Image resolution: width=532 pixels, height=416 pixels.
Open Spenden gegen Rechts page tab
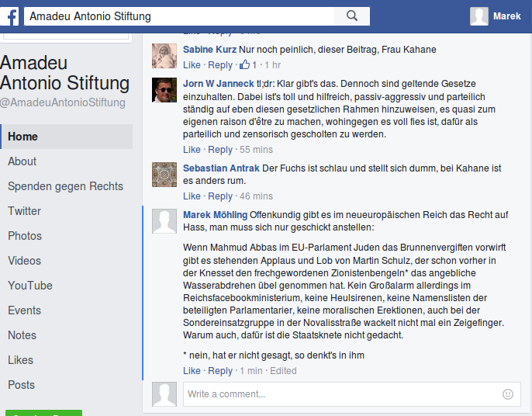pos(65,186)
